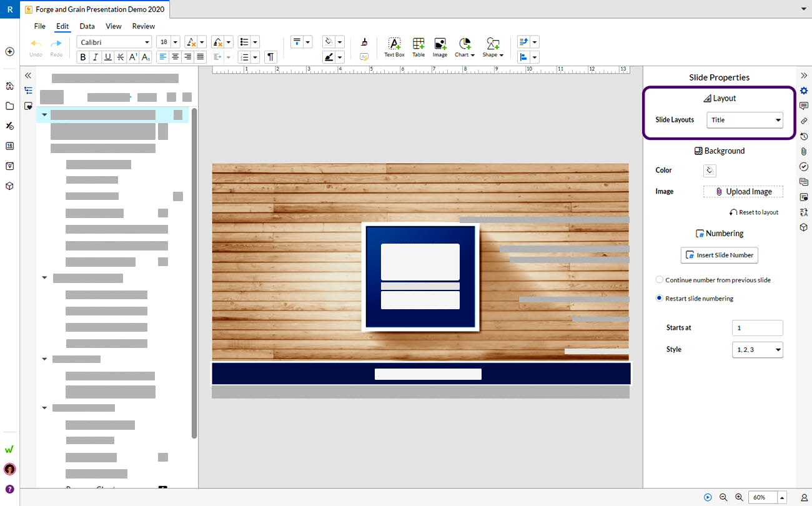Open the Slide Layouts Title dropdown

pos(745,120)
